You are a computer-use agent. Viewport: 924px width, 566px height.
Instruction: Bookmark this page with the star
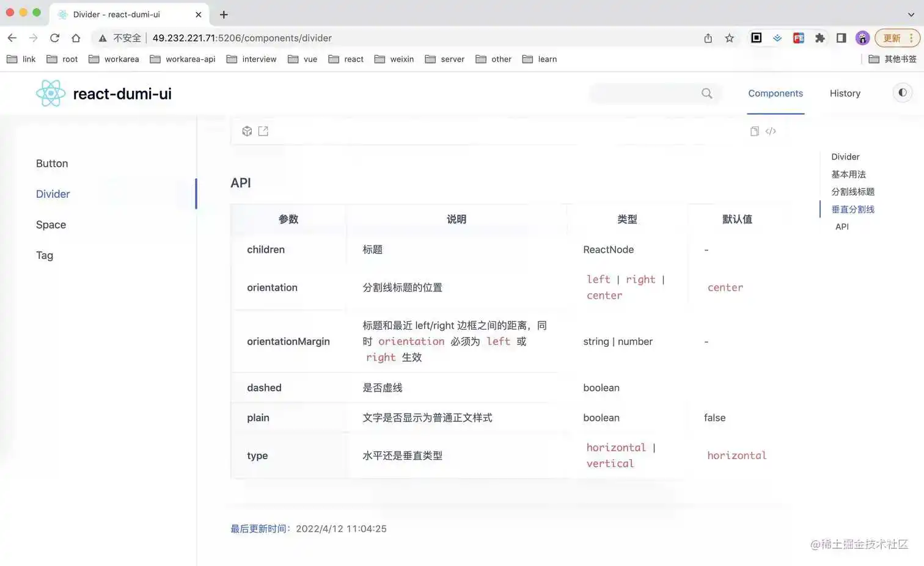729,38
